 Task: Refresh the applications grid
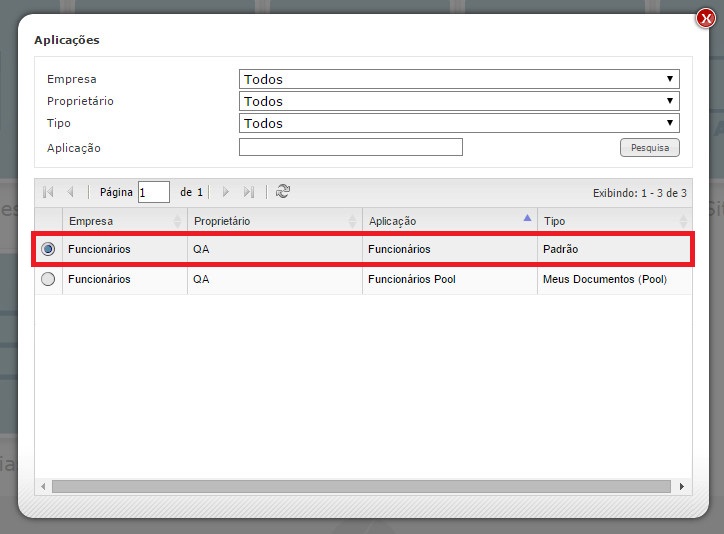pos(283,192)
